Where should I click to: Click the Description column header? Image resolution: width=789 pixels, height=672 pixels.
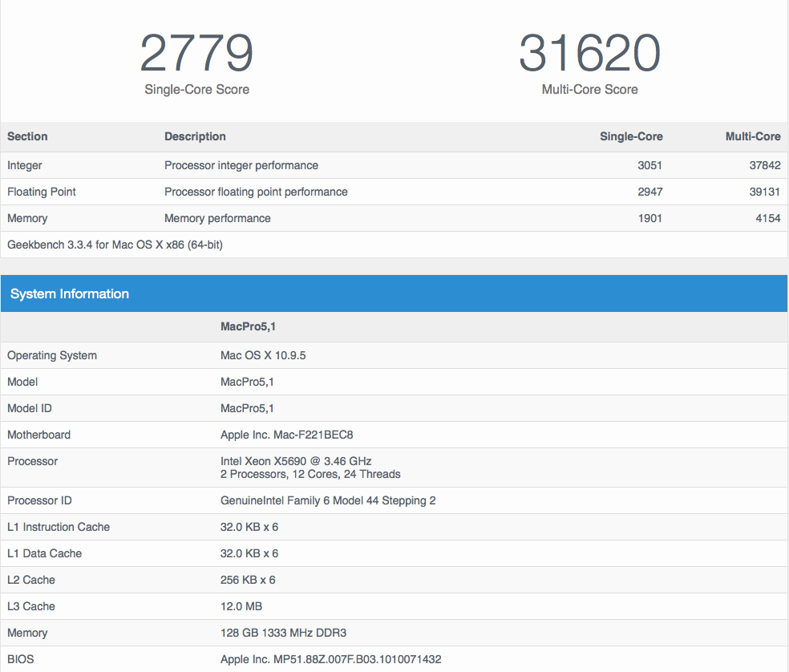(x=195, y=136)
